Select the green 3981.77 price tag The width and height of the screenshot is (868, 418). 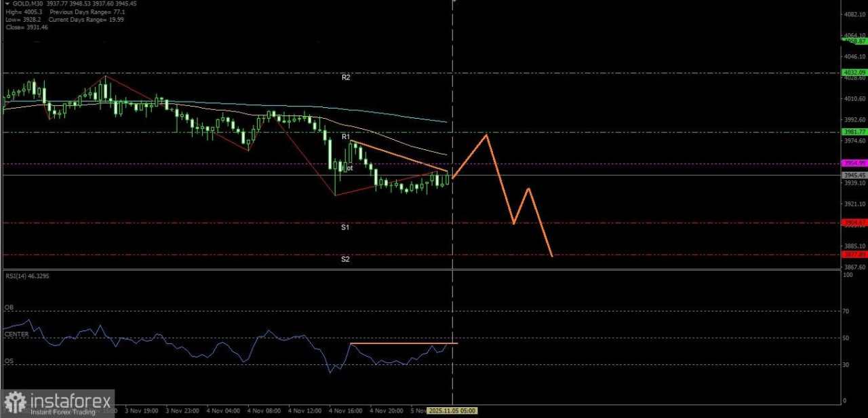(854, 132)
